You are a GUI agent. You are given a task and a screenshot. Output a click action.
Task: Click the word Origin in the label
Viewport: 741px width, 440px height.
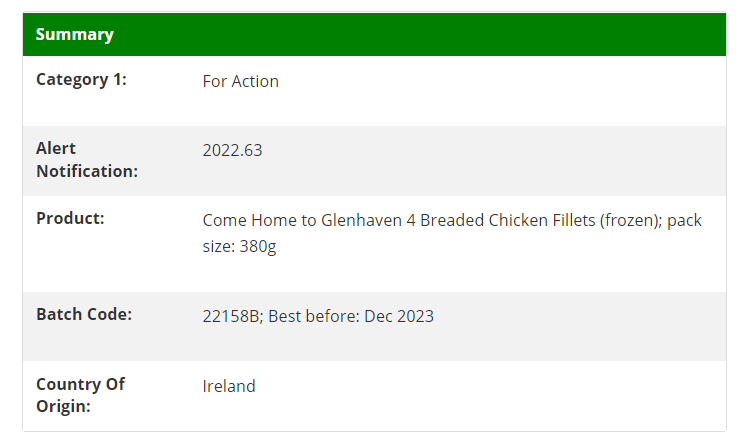coord(63,406)
